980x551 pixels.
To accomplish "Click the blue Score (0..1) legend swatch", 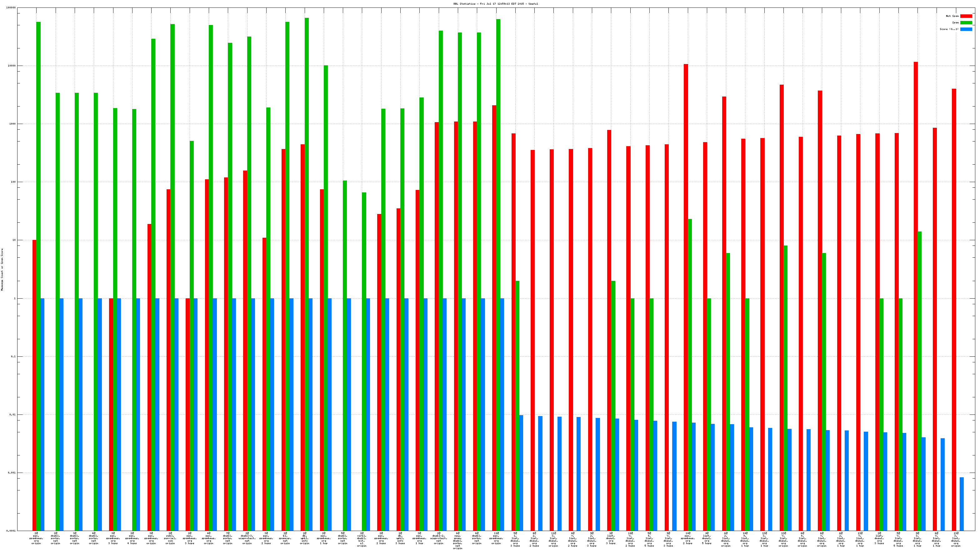I will point(966,29).
